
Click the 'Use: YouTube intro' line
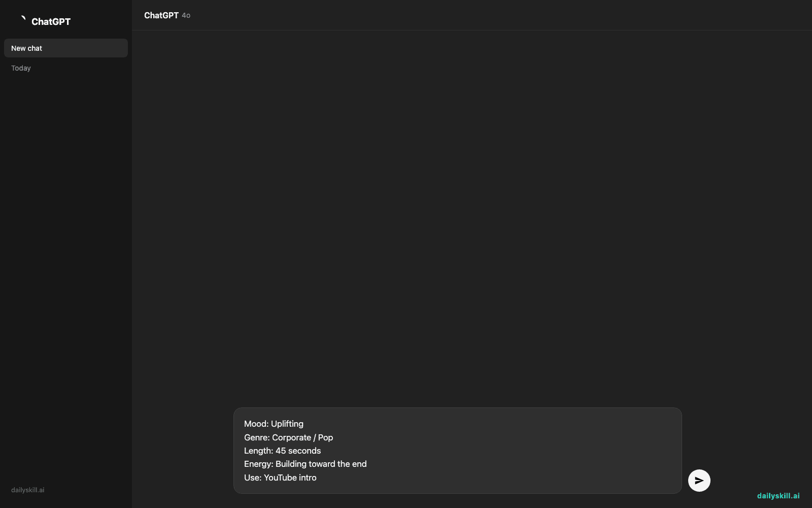point(280,478)
